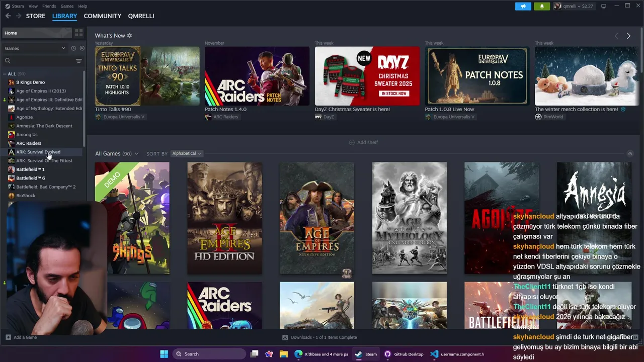Select Home in library sidebar
Image resolution: width=644 pixels, height=362 pixels.
coord(37,33)
